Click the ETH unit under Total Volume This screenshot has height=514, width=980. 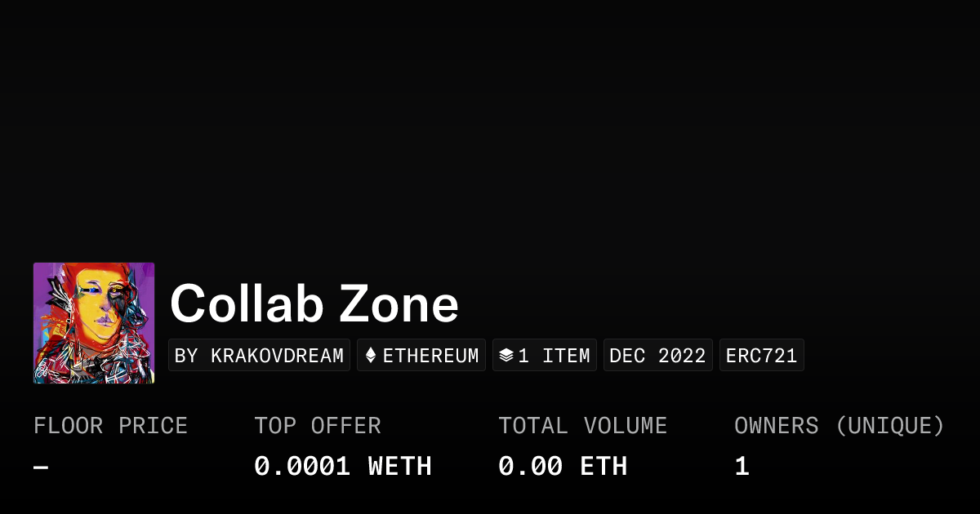click(604, 467)
